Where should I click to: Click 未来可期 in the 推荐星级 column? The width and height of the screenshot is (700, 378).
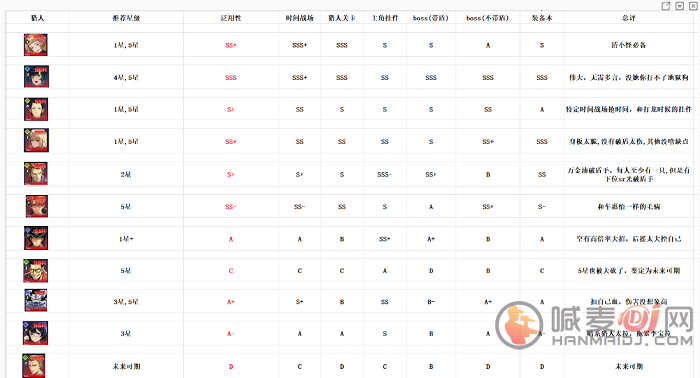point(126,367)
